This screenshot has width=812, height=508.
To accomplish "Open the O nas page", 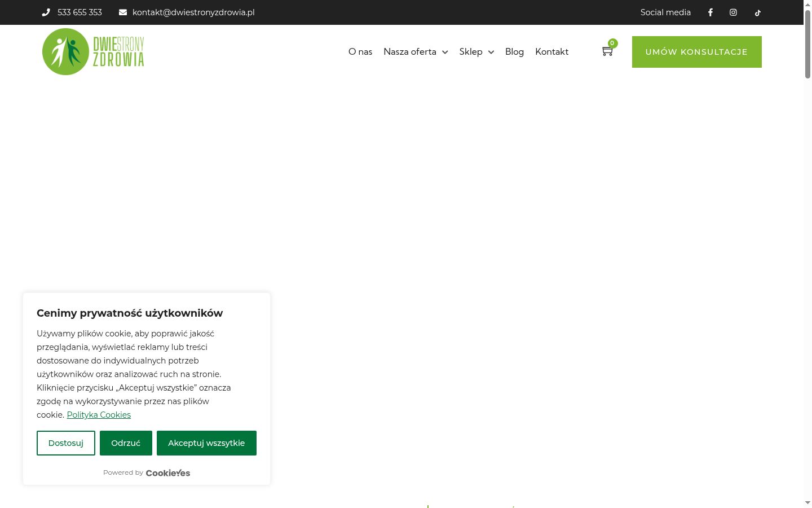I will coord(360,51).
